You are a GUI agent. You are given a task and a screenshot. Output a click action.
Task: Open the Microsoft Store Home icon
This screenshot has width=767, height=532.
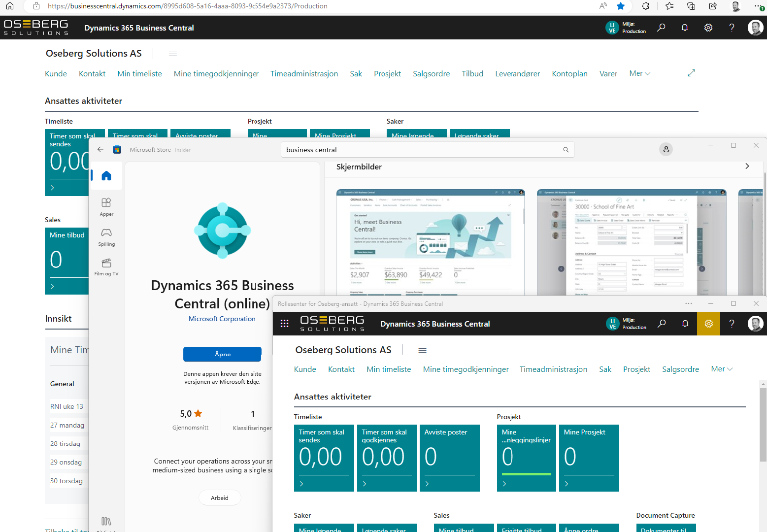point(106,176)
